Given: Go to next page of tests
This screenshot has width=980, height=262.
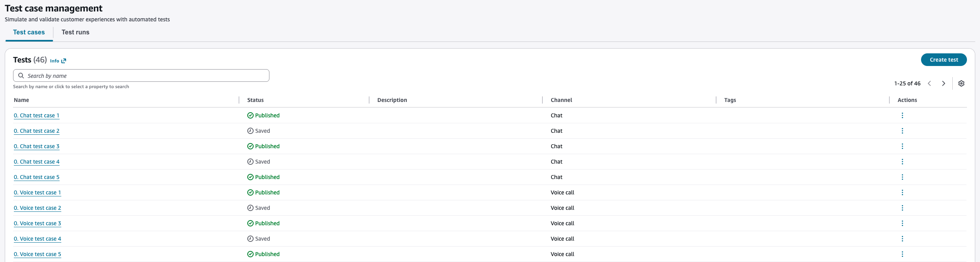Looking at the screenshot, I should tap(944, 83).
